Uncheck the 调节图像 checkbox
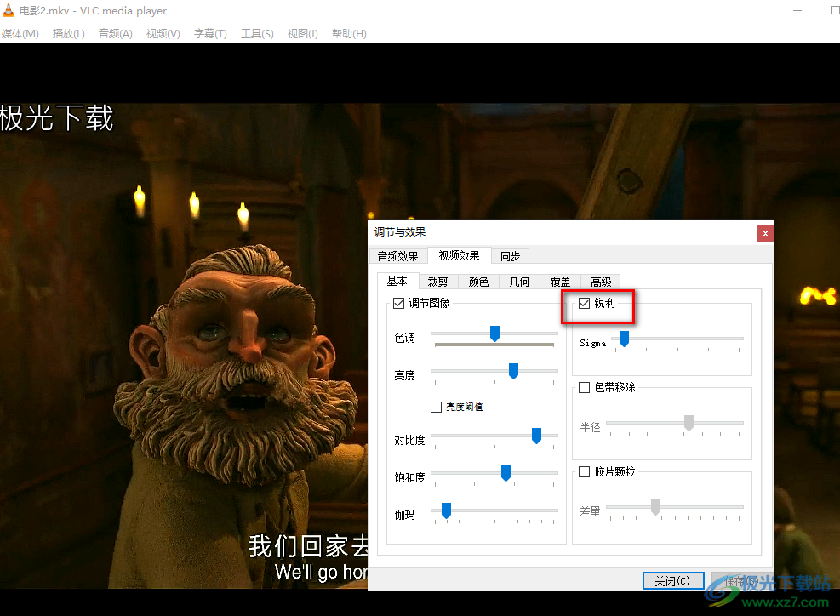This screenshot has width=840, height=616. click(x=398, y=303)
